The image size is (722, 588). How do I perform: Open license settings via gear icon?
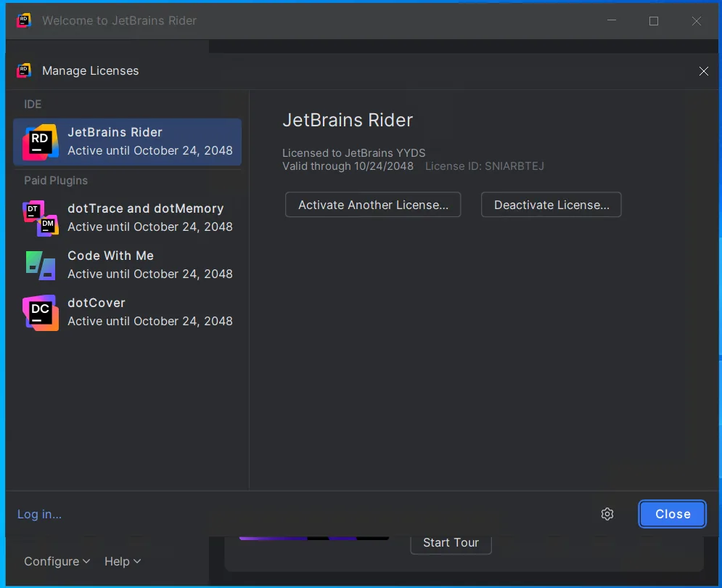point(607,514)
